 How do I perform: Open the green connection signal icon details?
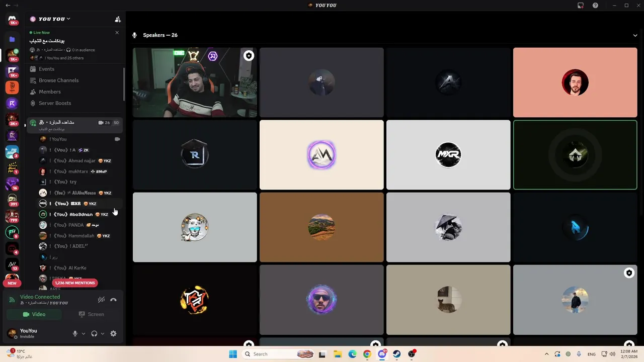tap(12, 300)
